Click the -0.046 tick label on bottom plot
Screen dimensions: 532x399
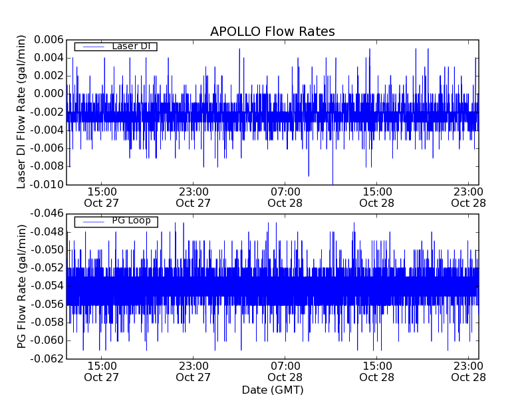(x=47, y=213)
